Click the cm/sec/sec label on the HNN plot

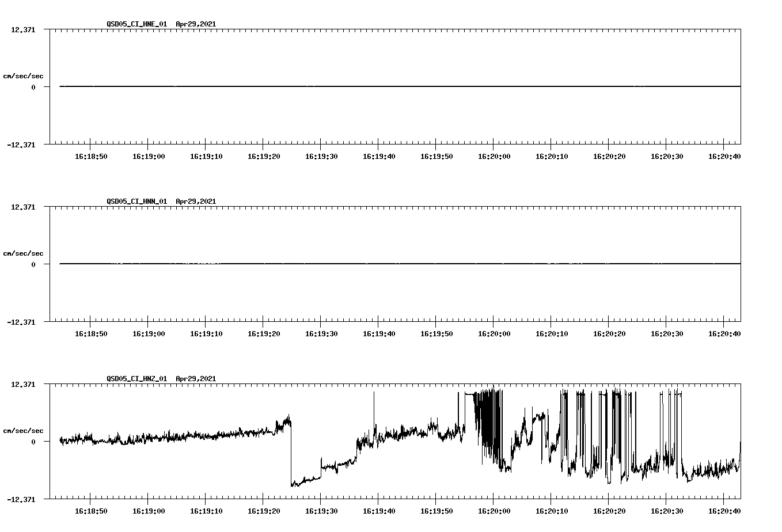pos(24,253)
